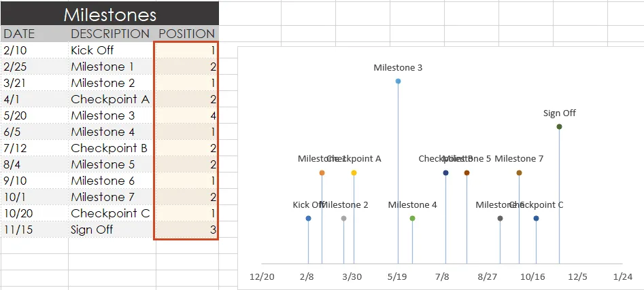
Task: Select the Milestone 7 brown chart marker
Action: coord(519,173)
